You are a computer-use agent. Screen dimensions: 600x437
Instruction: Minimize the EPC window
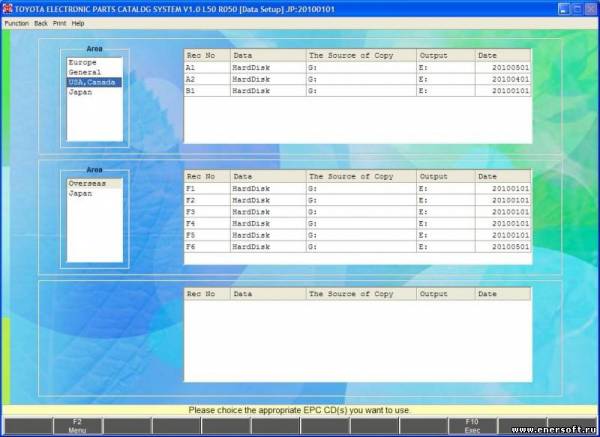[x=564, y=9]
